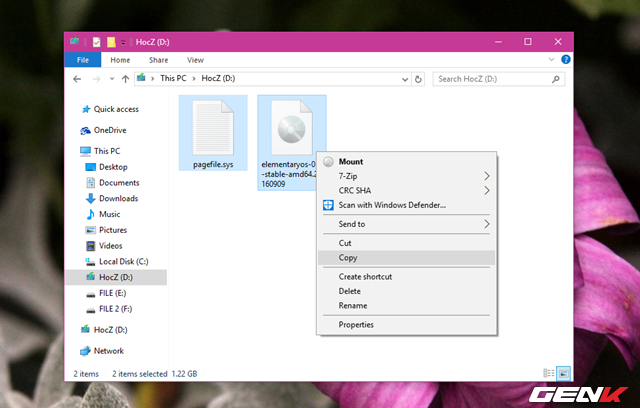This screenshot has height=408, width=640.
Task: Open the 7-Zip submenu
Action: tap(407, 176)
